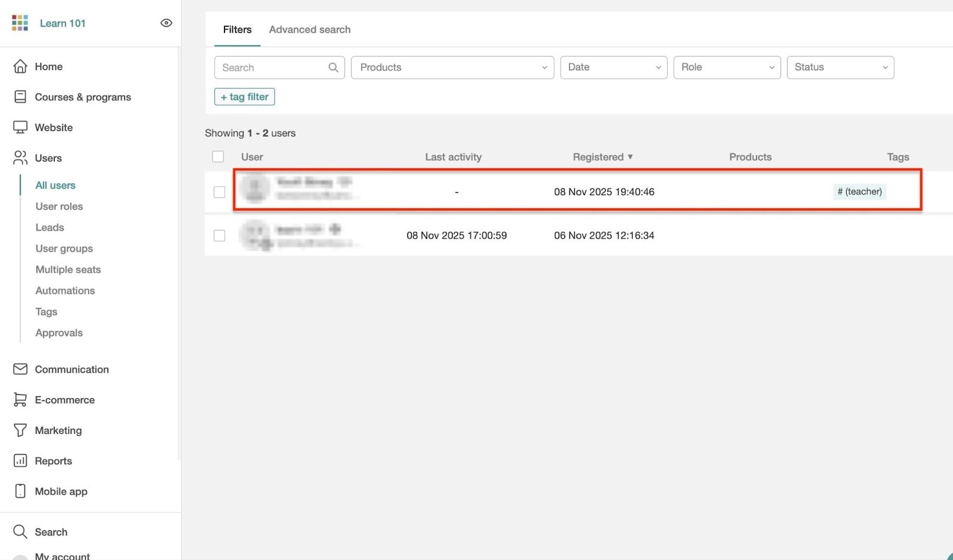Switch to the Filters tab

pyautogui.click(x=237, y=30)
